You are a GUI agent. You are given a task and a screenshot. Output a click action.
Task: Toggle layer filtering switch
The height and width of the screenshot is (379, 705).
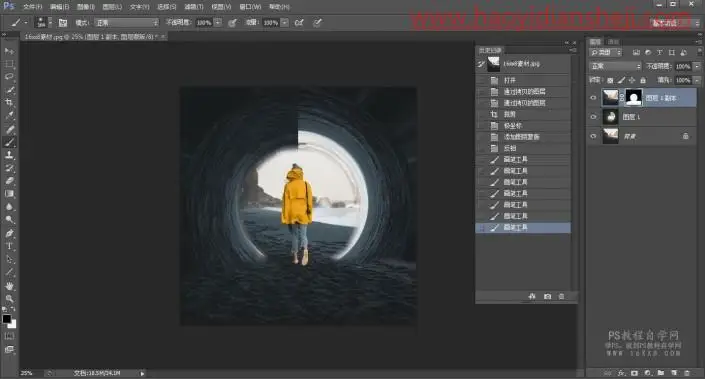(700, 53)
